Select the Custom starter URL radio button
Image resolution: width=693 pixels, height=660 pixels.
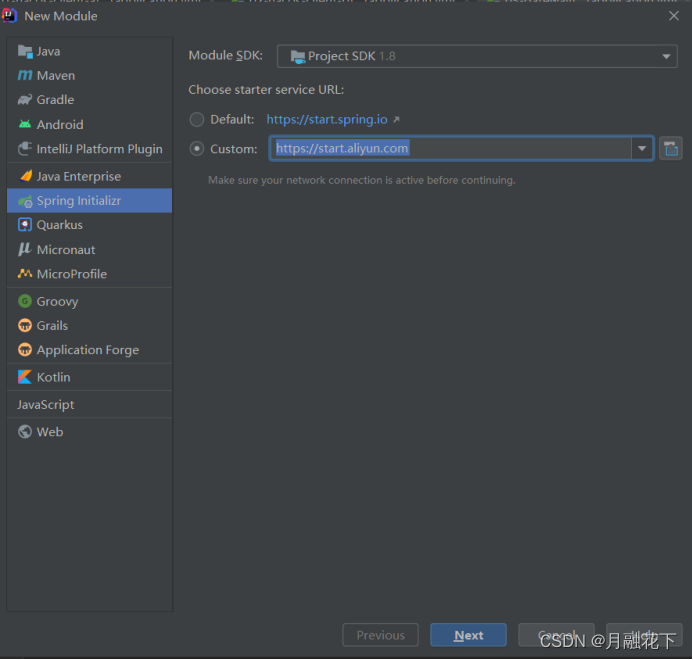[197, 149]
